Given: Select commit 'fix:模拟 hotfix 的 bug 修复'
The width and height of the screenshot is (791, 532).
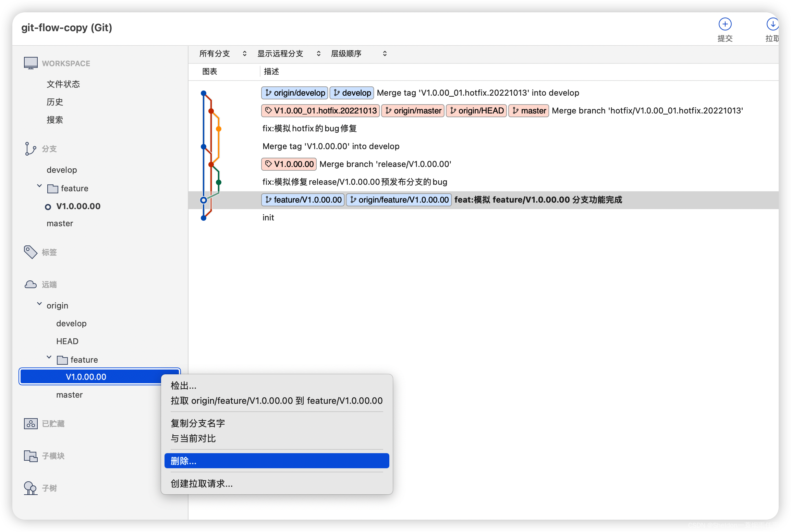Looking at the screenshot, I should [309, 129].
